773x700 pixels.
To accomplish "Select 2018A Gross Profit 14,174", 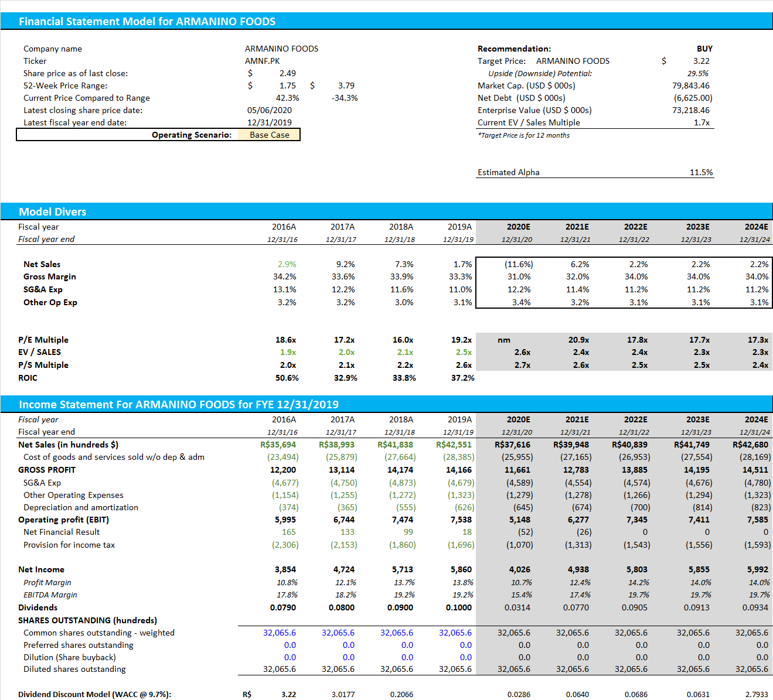I will tap(400, 470).
